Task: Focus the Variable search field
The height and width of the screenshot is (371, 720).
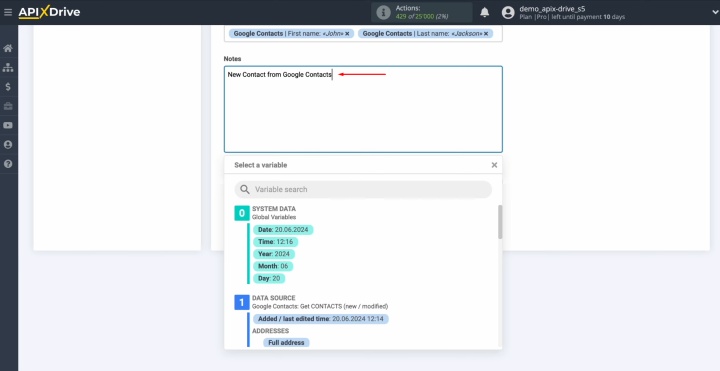Action: (x=363, y=189)
